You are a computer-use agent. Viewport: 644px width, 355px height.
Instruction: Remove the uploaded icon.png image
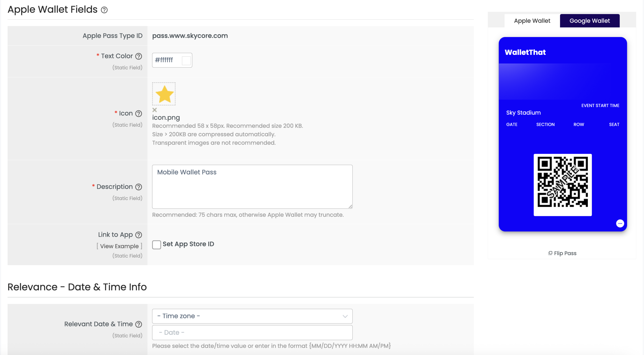(154, 110)
